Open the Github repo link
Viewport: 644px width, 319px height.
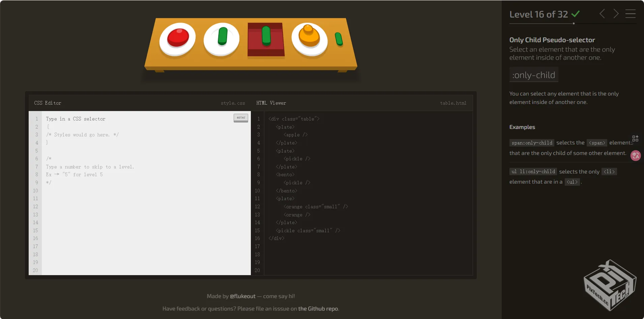pyautogui.click(x=318, y=309)
